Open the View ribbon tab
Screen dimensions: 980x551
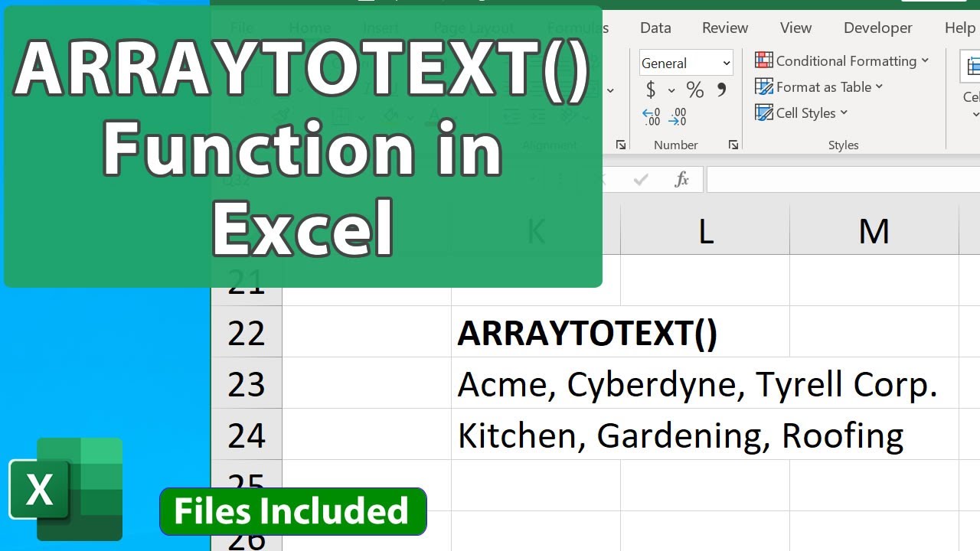795,28
